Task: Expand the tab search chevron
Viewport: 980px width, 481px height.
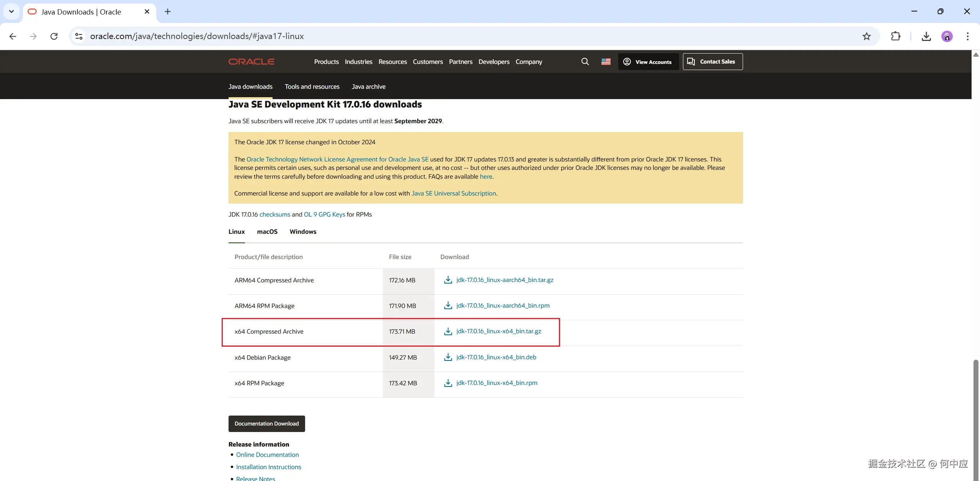Action: [x=11, y=11]
